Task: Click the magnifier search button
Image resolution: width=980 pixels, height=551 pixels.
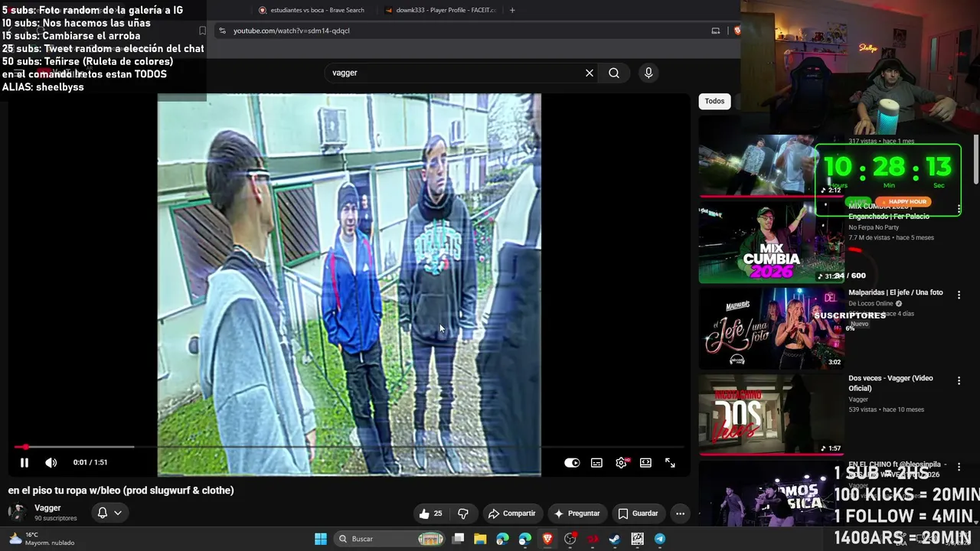Action: (614, 73)
